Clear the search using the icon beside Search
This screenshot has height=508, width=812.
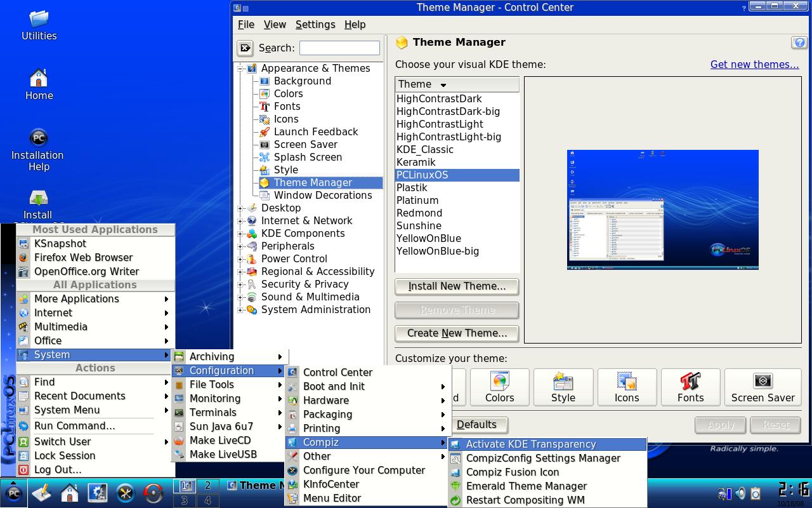[245, 48]
